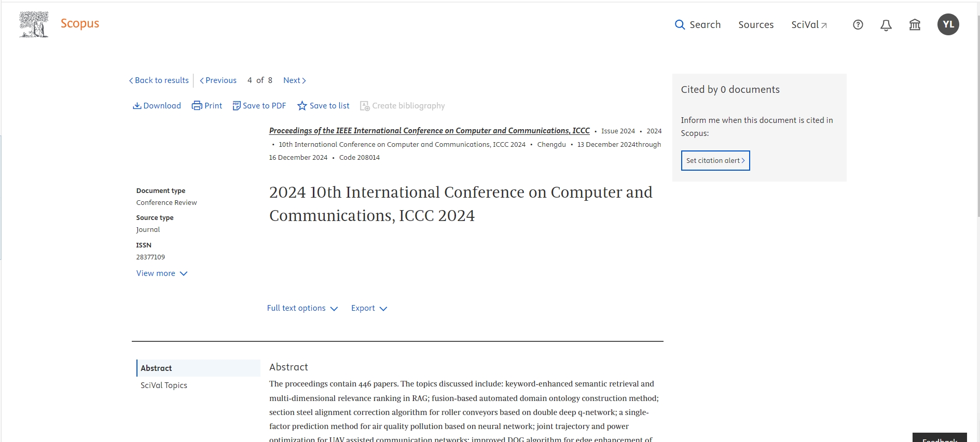
Task: Switch to SciVal Topics section
Action: click(x=164, y=385)
